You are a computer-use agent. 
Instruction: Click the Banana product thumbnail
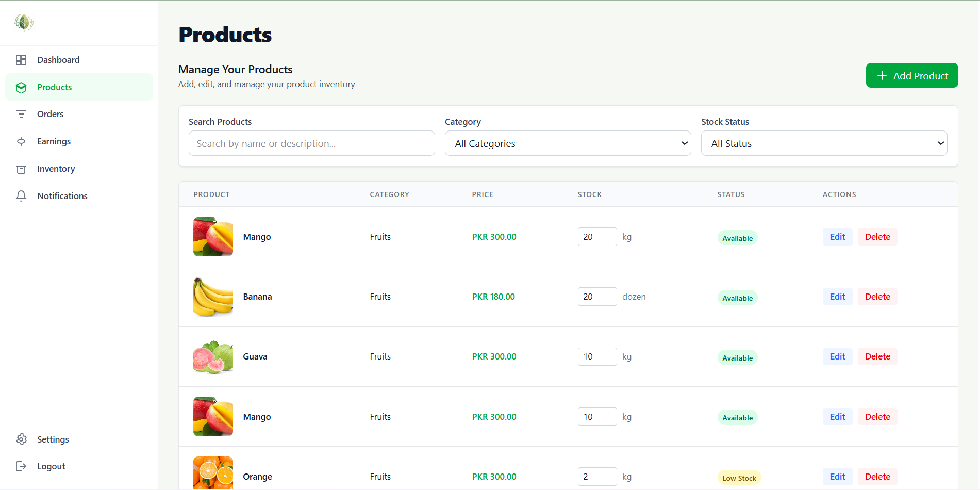pos(213,297)
